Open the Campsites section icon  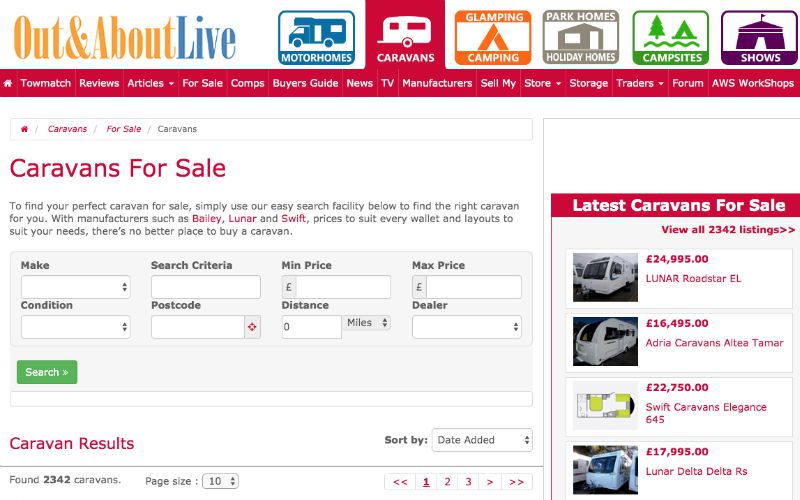(671, 38)
